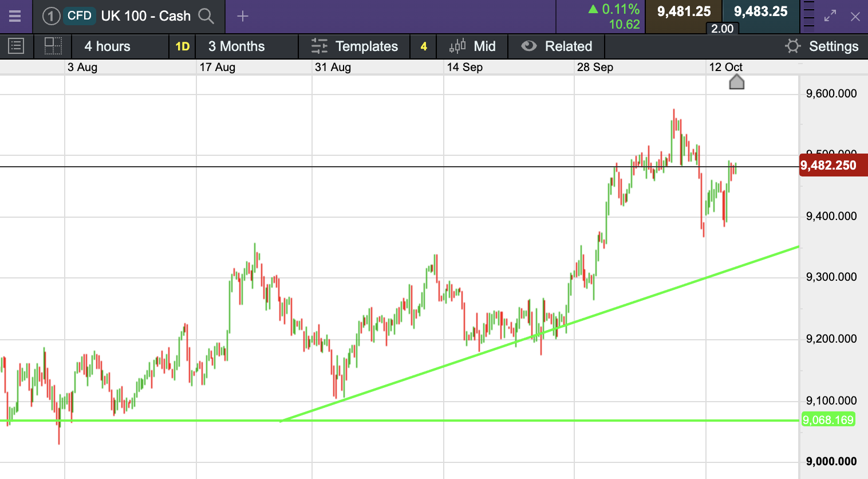Open the list view icon in toolbar
This screenshot has height=479, width=868.
click(16, 46)
